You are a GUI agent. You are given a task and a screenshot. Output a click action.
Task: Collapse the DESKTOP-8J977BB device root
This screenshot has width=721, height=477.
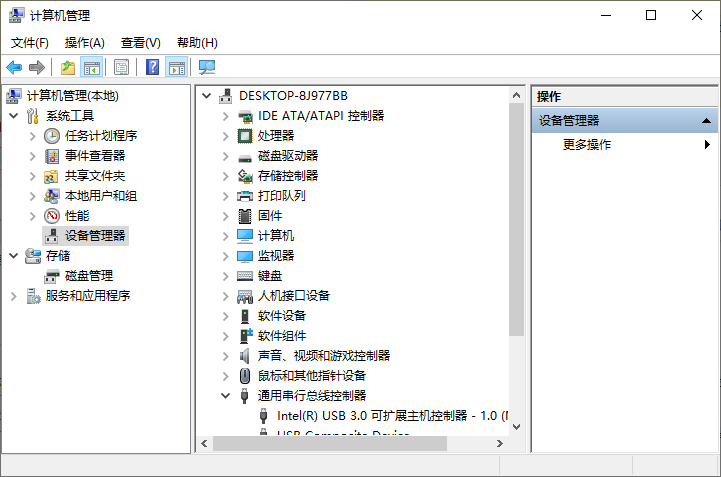click(206, 96)
